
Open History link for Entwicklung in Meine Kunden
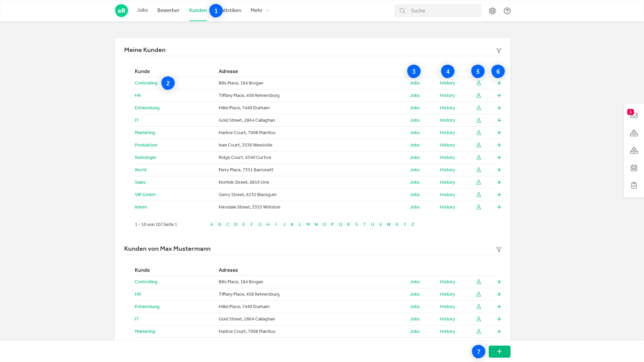point(447,108)
